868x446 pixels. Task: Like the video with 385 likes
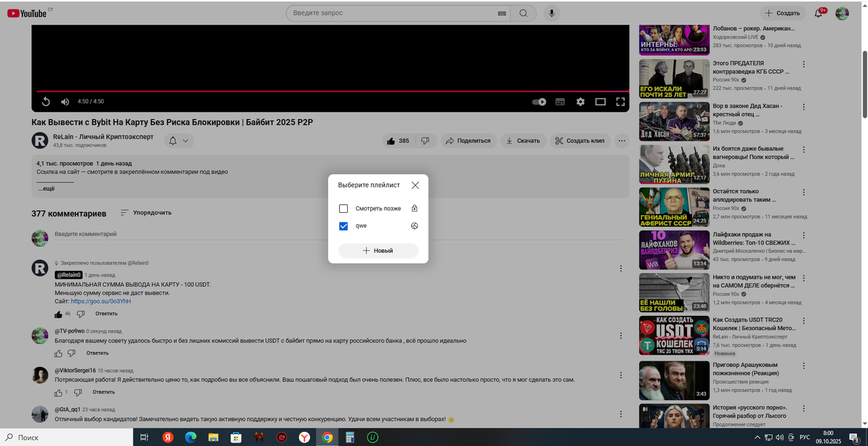coord(398,141)
